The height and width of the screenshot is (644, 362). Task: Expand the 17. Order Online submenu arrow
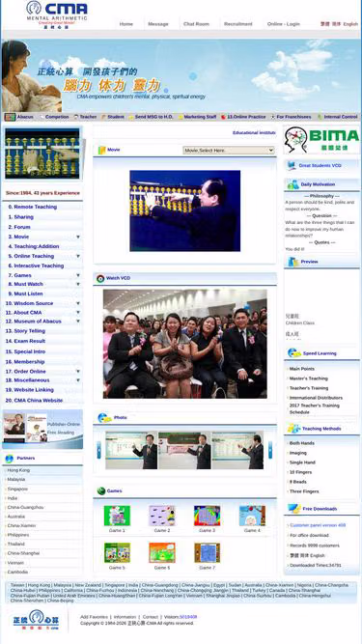(x=78, y=372)
